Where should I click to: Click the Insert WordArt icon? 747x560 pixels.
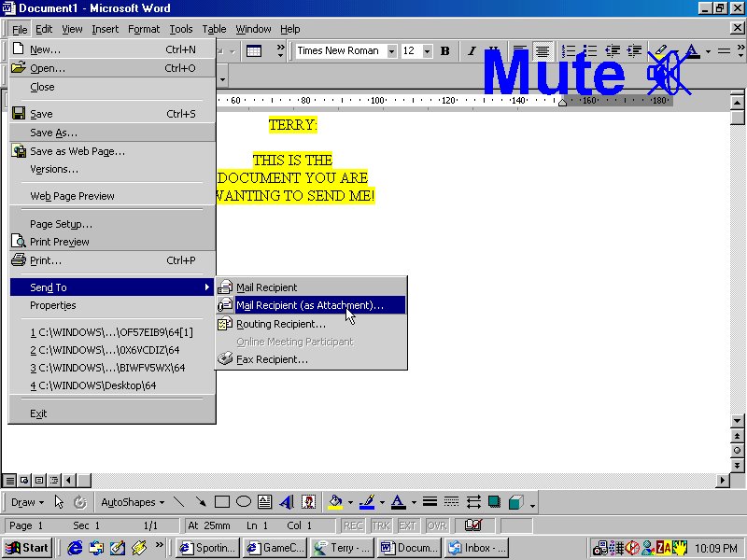287,502
